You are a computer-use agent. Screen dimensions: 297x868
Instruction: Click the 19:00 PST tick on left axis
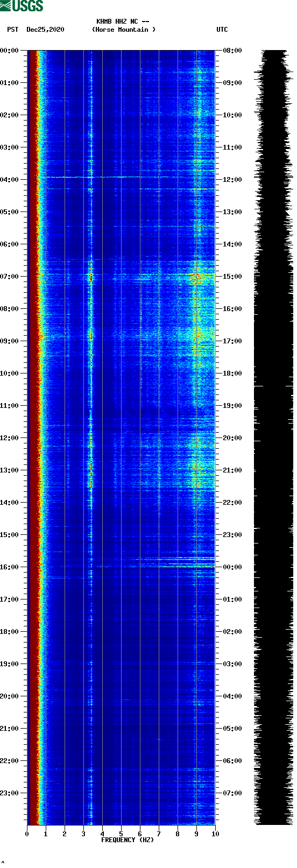point(10,664)
